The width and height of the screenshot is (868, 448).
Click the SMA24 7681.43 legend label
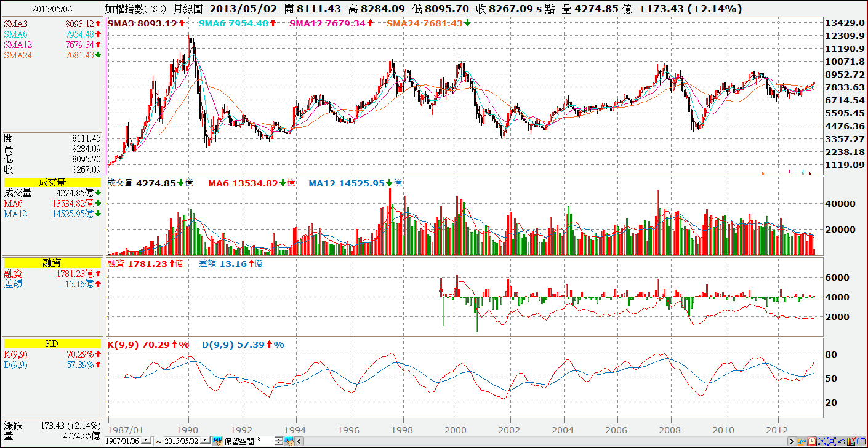click(x=428, y=23)
